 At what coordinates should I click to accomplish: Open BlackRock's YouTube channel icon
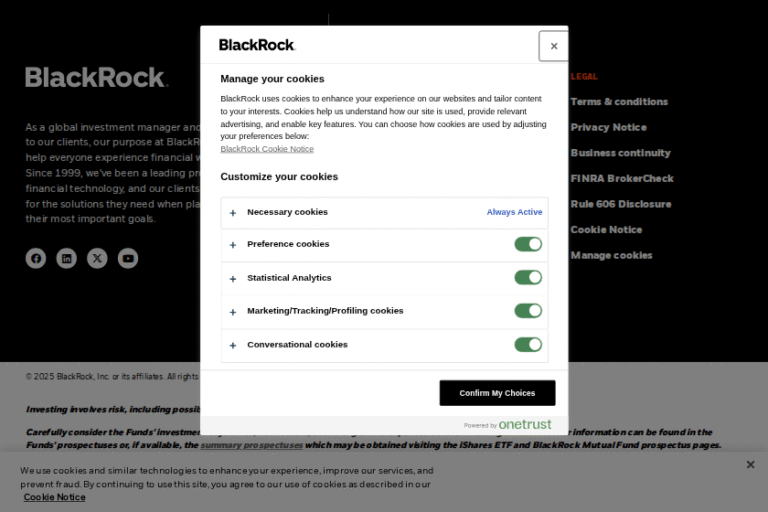[x=128, y=258]
